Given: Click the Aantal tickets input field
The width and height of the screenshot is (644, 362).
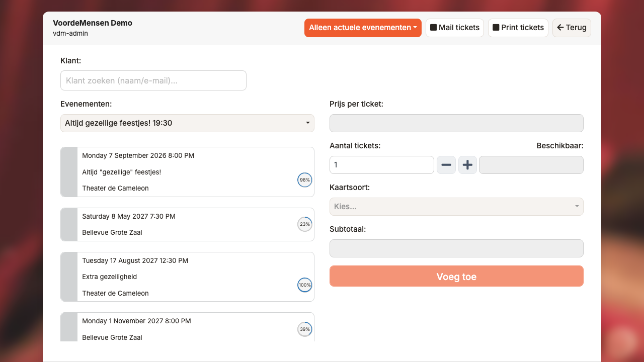Looking at the screenshot, I should pos(382,165).
